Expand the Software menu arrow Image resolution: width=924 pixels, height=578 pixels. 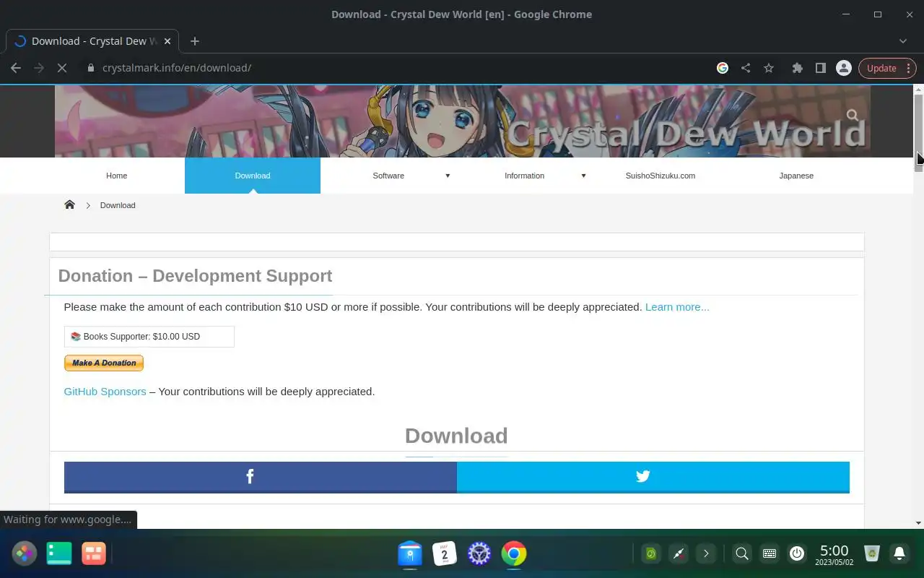coord(448,176)
